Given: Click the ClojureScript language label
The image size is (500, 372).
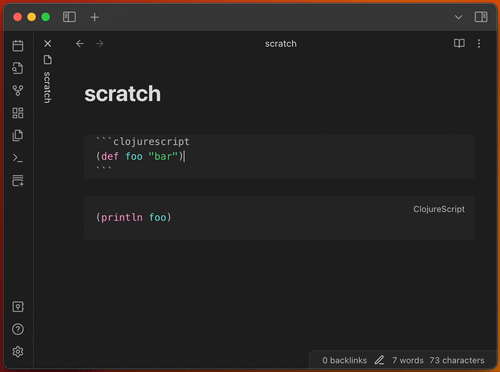Looking at the screenshot, I should coord(439,209).
